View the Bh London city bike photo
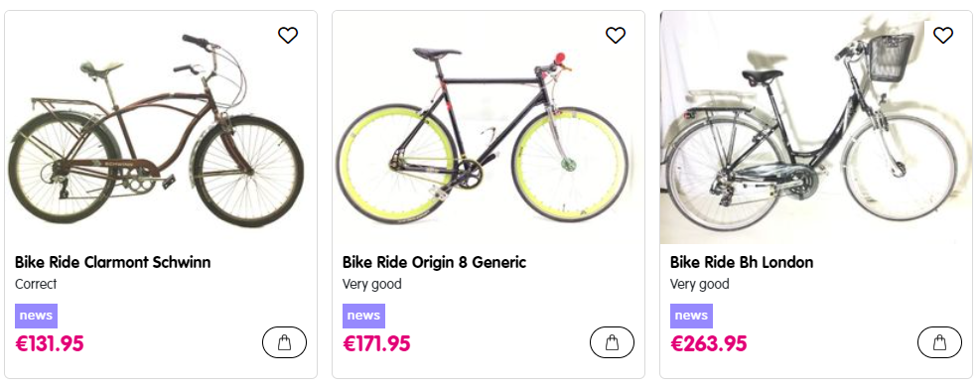The image size is (980, 388). (815, 127)
